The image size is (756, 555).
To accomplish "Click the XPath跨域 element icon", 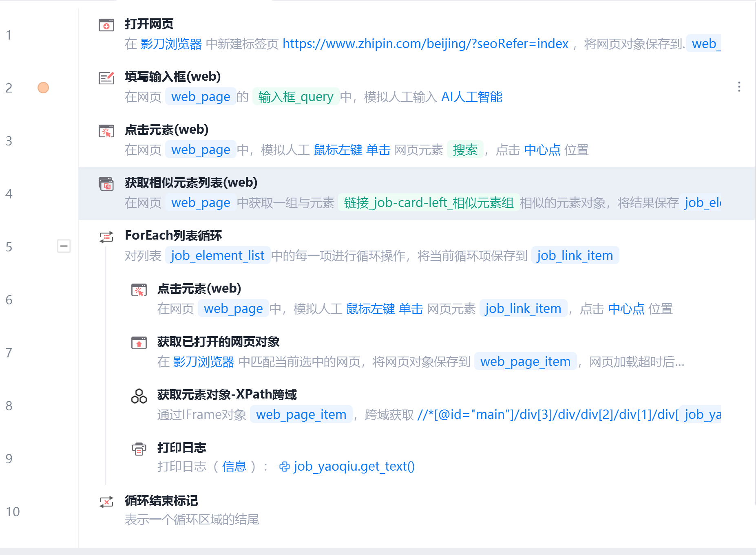I will pyautogui.click(x=139, y=395).
